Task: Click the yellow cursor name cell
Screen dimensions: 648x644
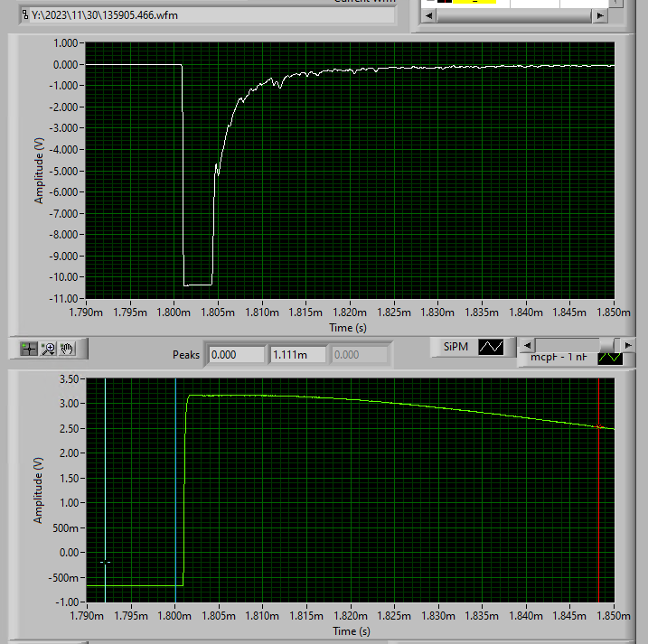Action: coord(474,2)
